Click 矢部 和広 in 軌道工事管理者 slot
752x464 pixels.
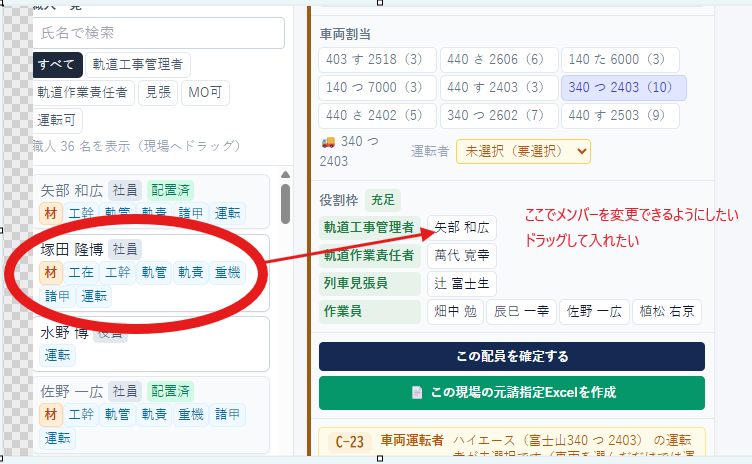click(461, 227)
